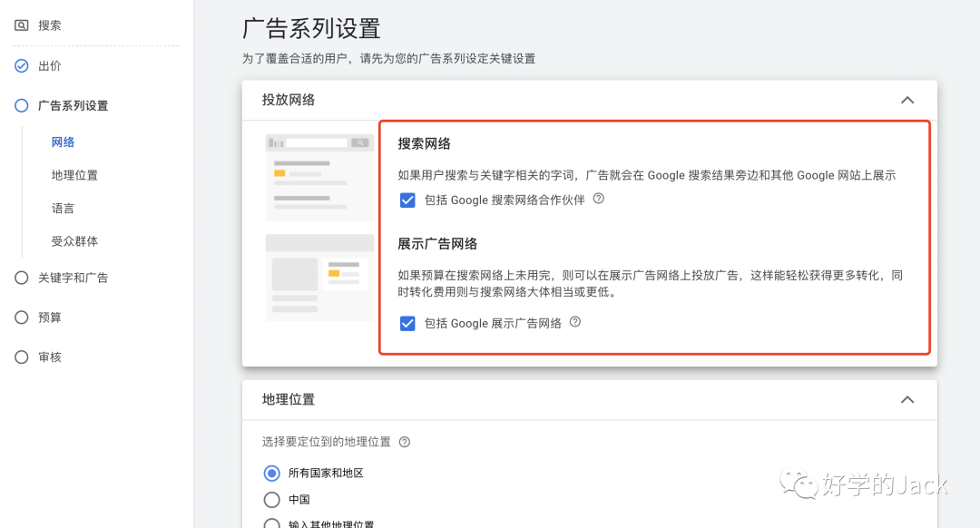
Task: Click the 地理位置 card header title
Action: pos(289,399)
